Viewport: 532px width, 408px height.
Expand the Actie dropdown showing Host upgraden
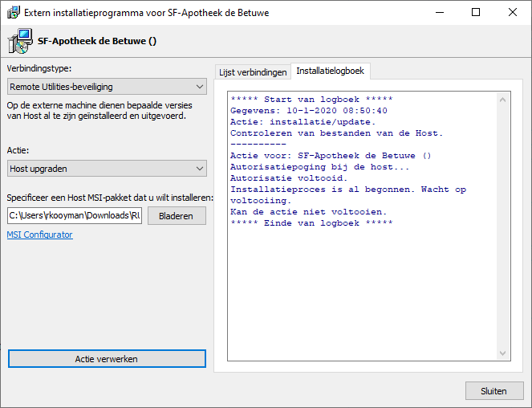point(107,168)
